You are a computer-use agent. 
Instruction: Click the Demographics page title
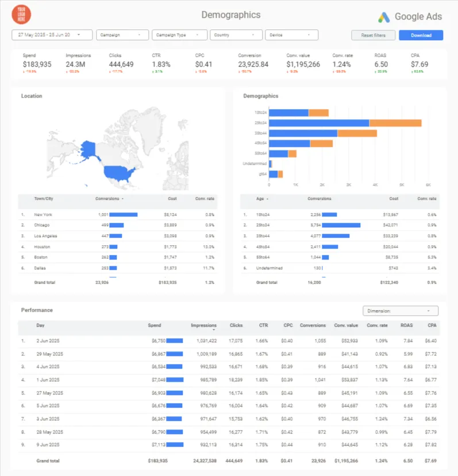[x=231, y=15]
